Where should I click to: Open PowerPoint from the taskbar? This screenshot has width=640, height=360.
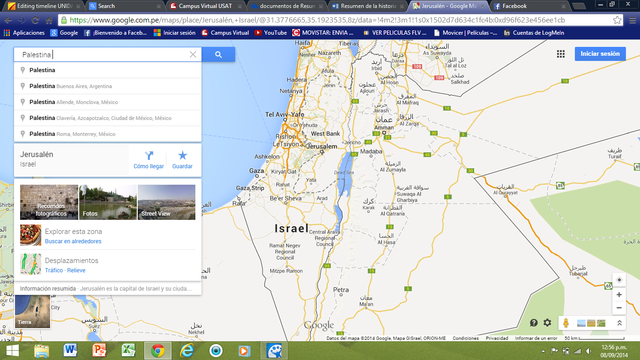coord(99,351)
